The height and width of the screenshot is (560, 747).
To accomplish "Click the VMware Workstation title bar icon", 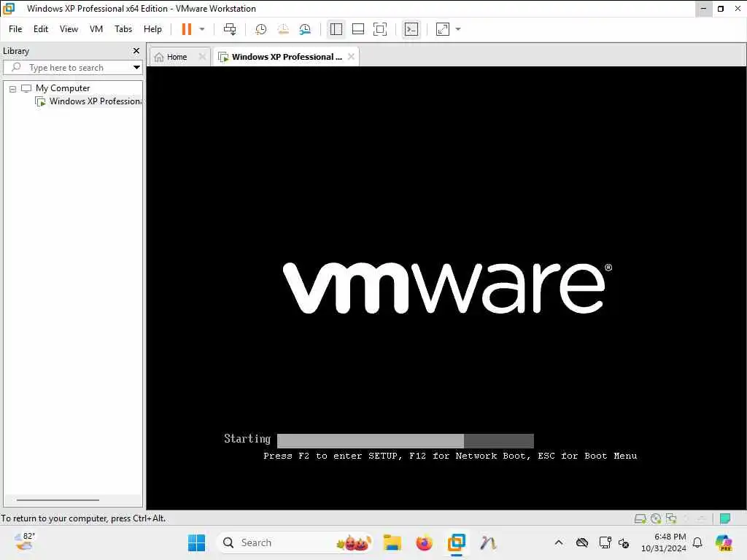I will pos(9,8).
